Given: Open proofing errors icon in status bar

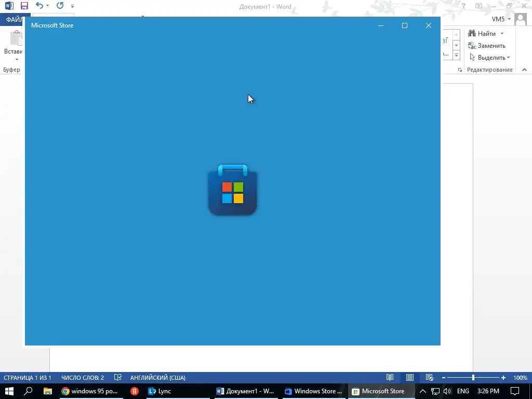Looking at the screenshot, I should pyautogui.click(x=118, y=378).
